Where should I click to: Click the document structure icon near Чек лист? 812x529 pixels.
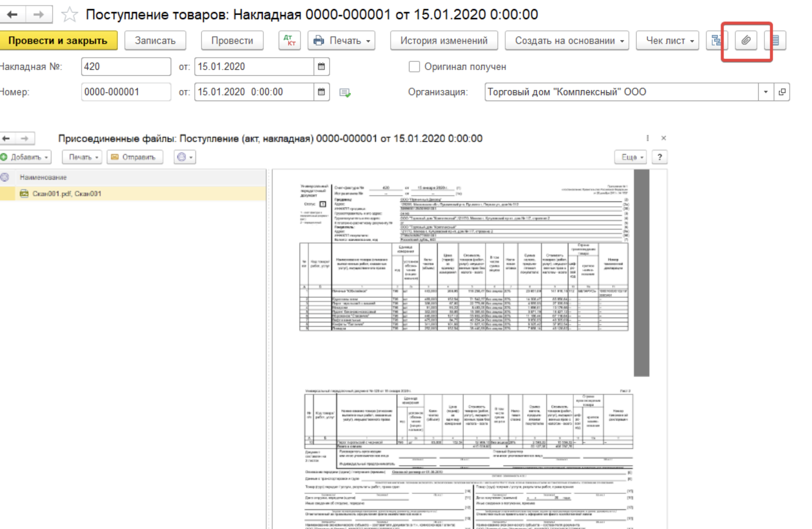(x=717, y=40)
